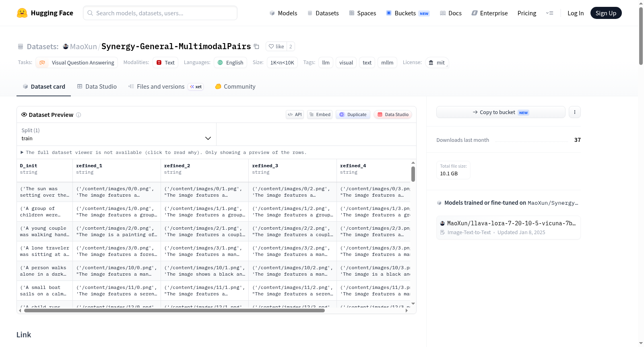This screenshot has width=644, height=347.
Task: Select the cell 'A group of children were'
Action: tap(45, 212)
